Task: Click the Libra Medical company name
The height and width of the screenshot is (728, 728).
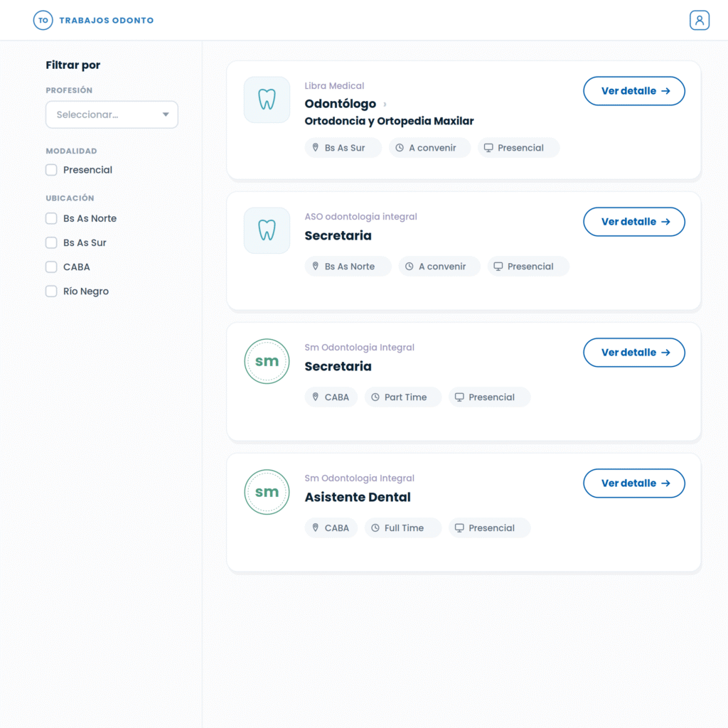Action: pos(334,86)
